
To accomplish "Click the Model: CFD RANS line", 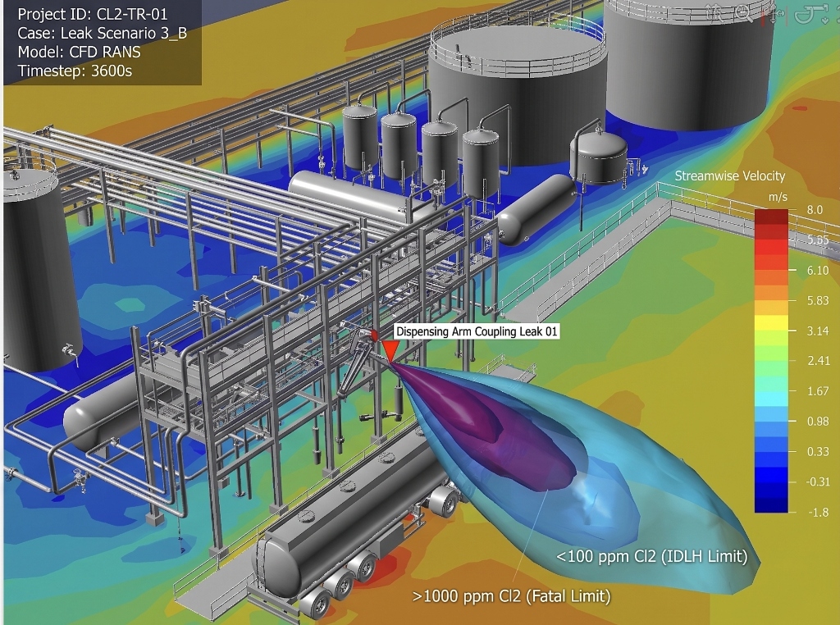I will point(79,52).
